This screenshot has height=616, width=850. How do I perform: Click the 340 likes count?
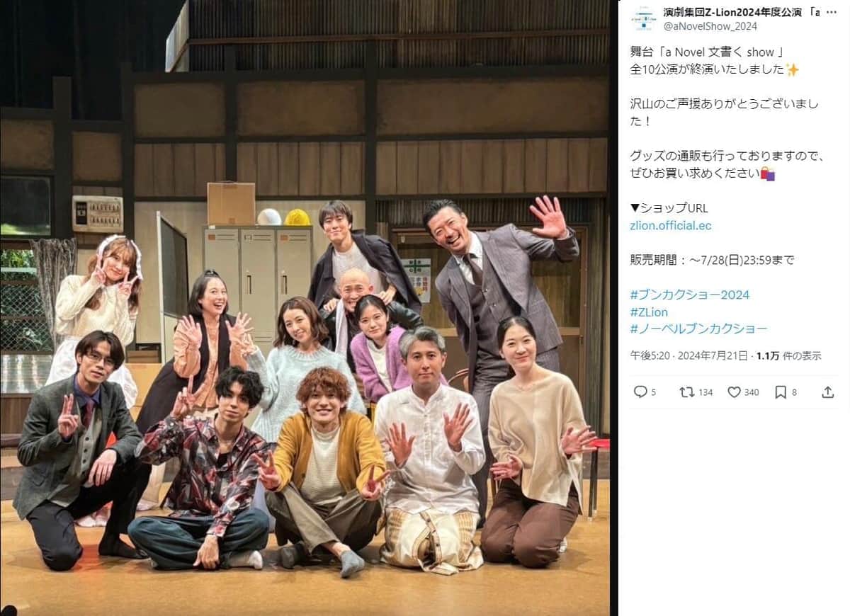pos(752,392)
